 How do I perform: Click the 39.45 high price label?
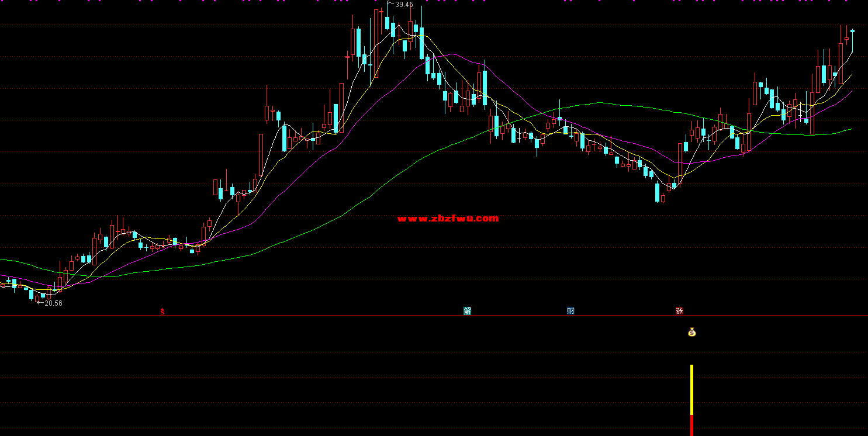[403, 5]
